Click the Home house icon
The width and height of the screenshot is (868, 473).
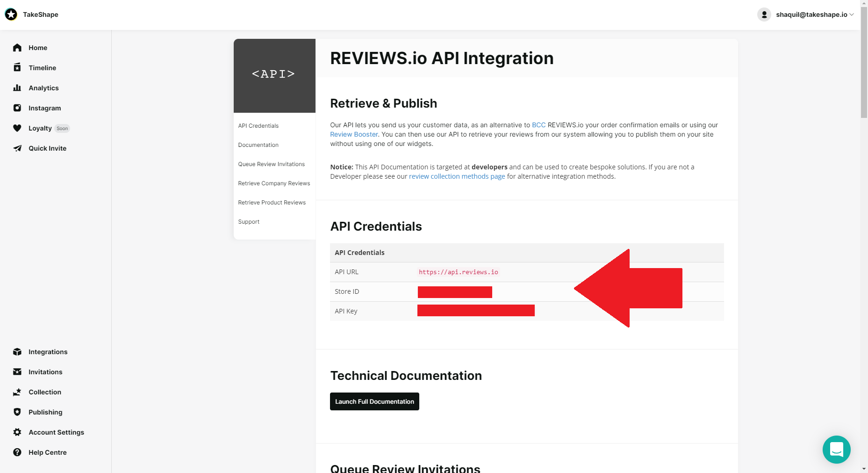(x=17, y=48)
